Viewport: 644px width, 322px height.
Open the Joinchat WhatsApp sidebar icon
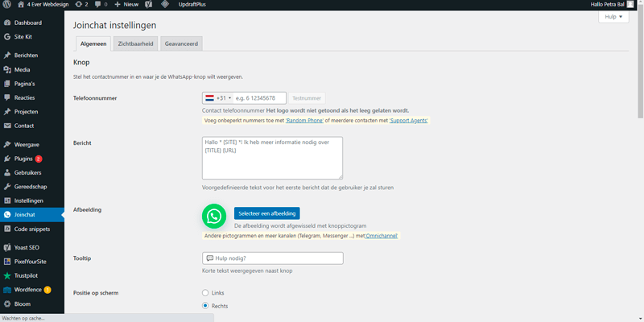(x=7, y=215)
